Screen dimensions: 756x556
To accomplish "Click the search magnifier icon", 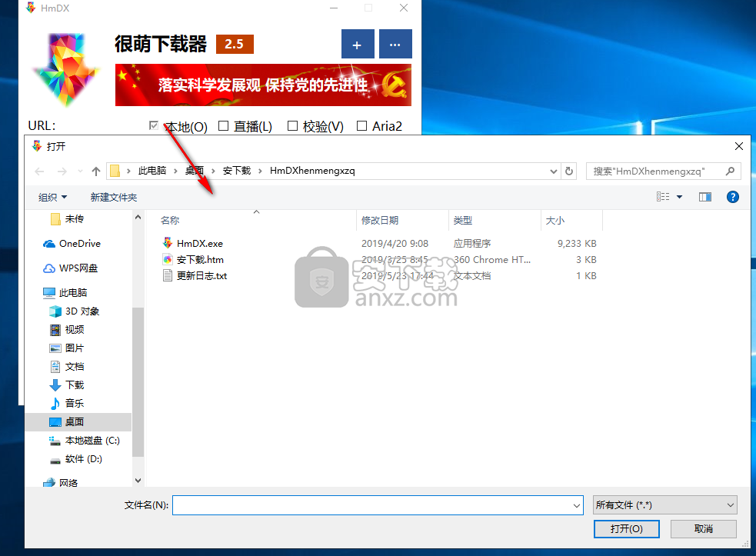I will 731,171.
